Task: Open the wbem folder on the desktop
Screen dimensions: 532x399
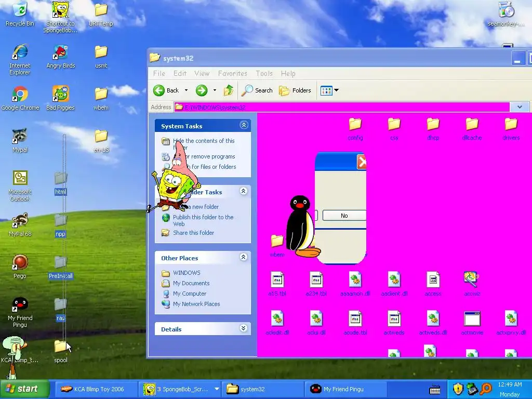Action: click(101, 98)
